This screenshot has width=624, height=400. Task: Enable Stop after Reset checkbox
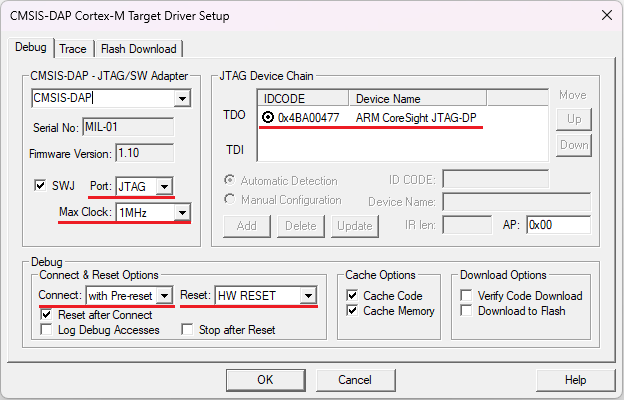187,330
